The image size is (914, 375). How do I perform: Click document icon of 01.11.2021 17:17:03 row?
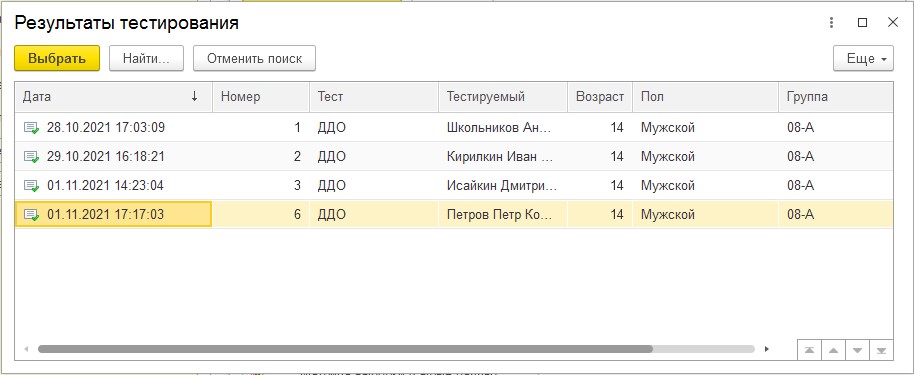pos(31,215)
